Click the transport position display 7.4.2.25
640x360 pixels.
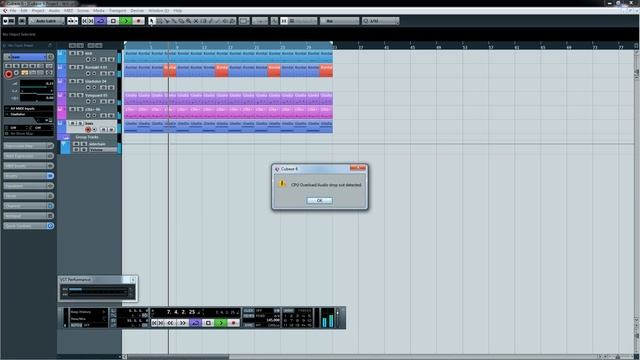[181, 312]
